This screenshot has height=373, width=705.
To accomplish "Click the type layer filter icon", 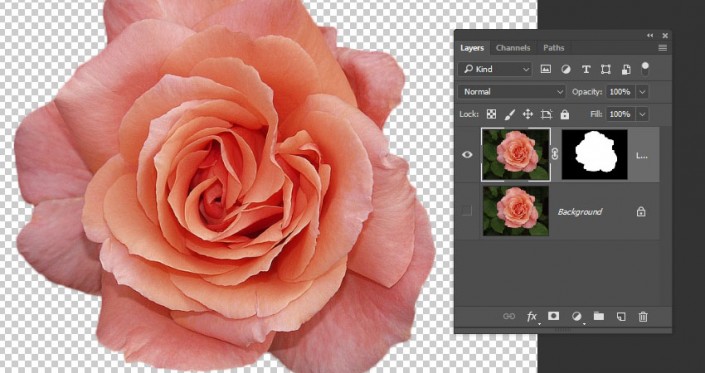I will [586, 69].
